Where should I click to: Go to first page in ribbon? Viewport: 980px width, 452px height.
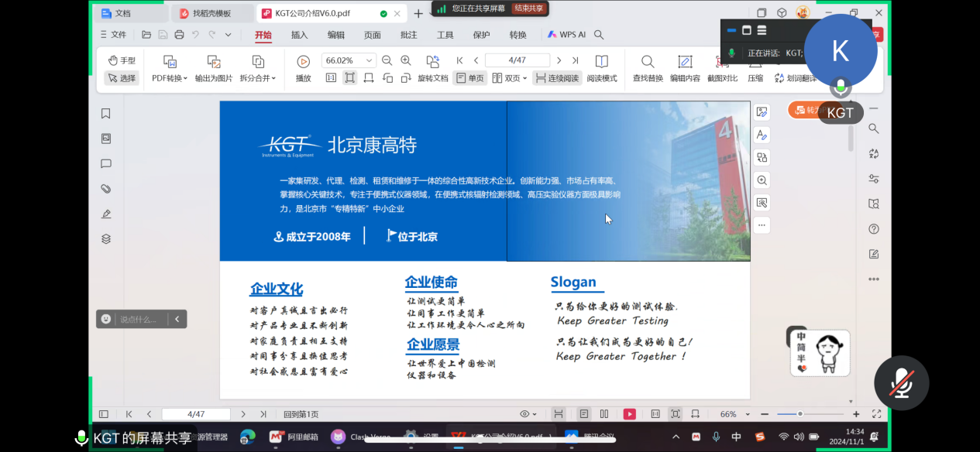460,60
